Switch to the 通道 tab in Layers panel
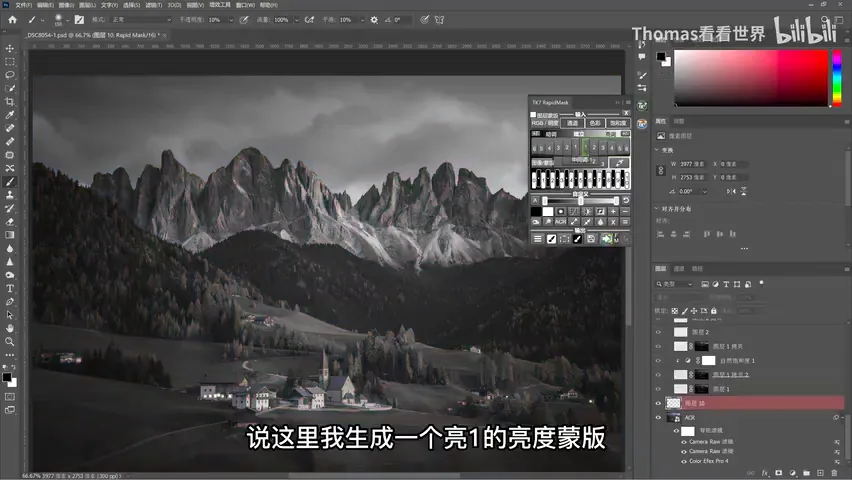This screenshot has height=480, width=852. click(679, 269)
